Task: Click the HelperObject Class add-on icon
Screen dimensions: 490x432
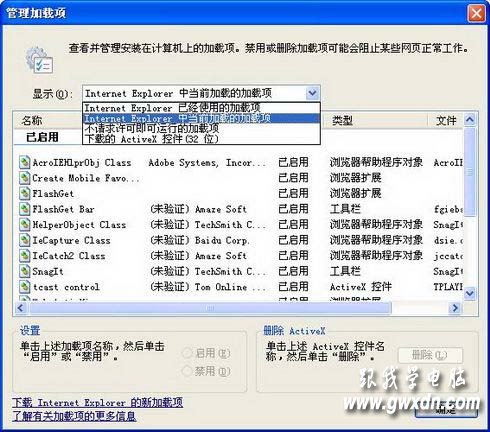Action: point(24,225)
